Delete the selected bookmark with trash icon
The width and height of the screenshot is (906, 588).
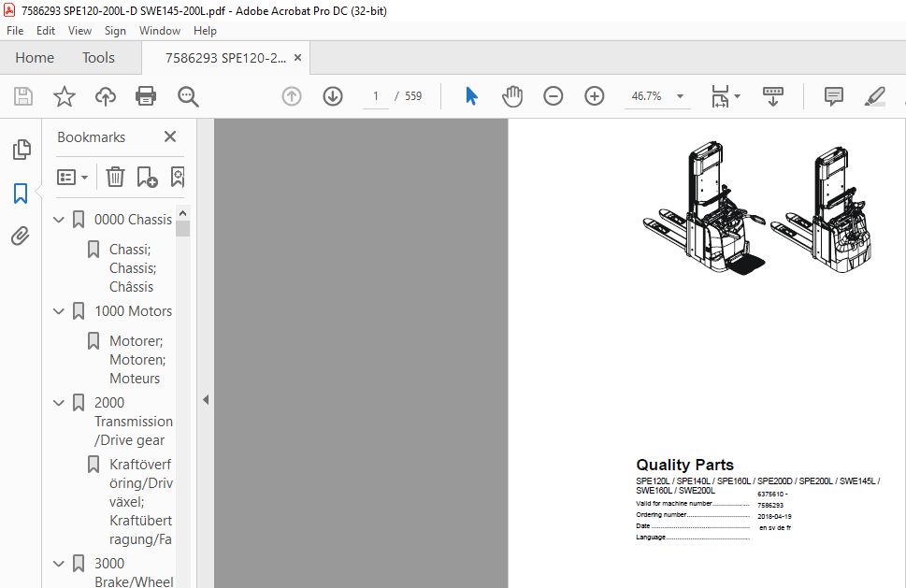[115, 177]
